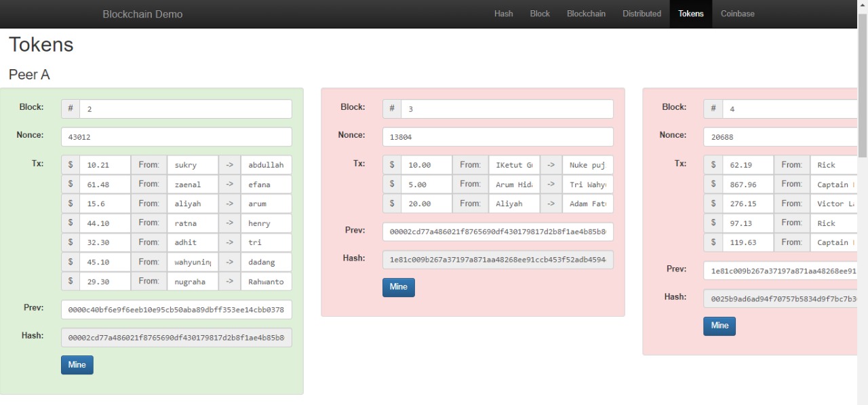This screenshot has width=868, height=405.
Task: Edit sender field ratna
Action: point(193,223)
